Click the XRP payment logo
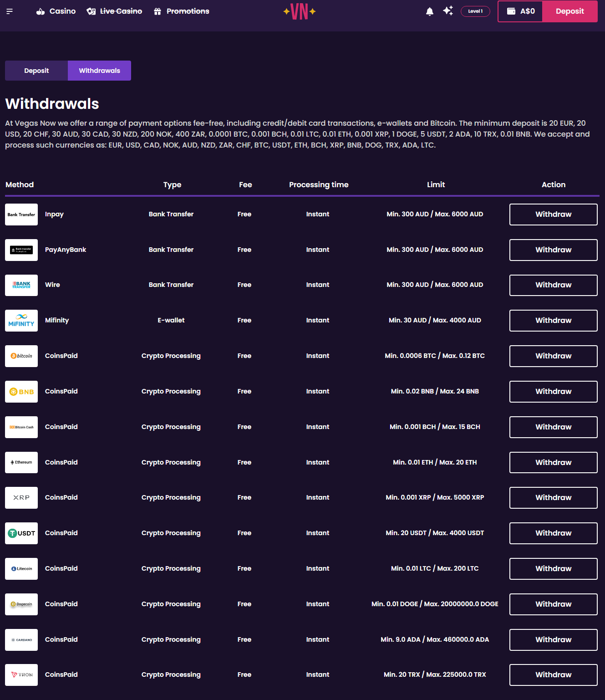The image size is (605, 700). pyautogui.click(x=21, y=498)
